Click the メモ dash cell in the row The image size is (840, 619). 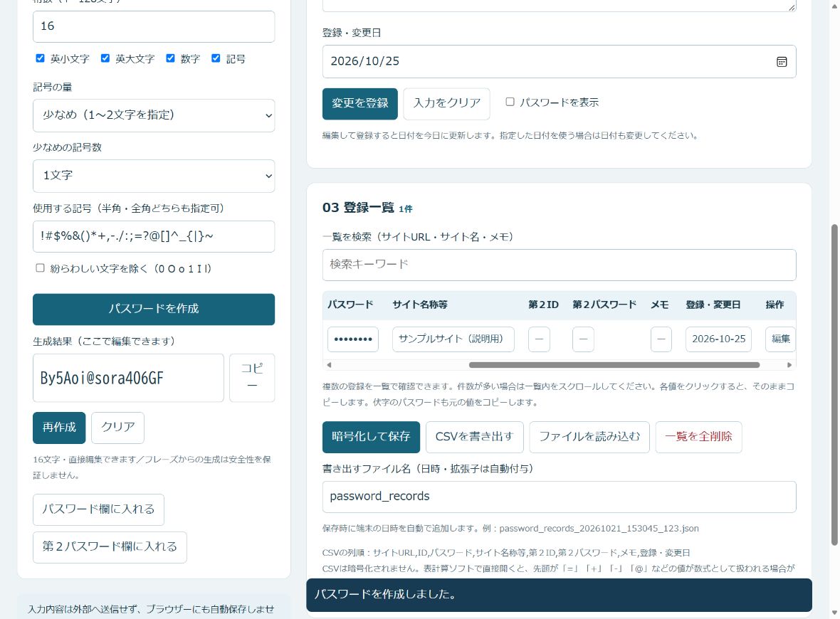[661, 339]
